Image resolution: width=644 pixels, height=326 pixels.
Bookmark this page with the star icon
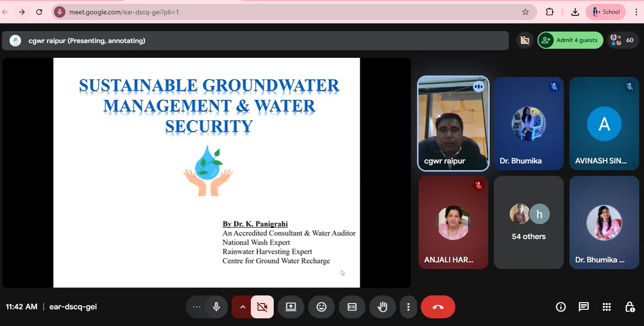point(526,12)
